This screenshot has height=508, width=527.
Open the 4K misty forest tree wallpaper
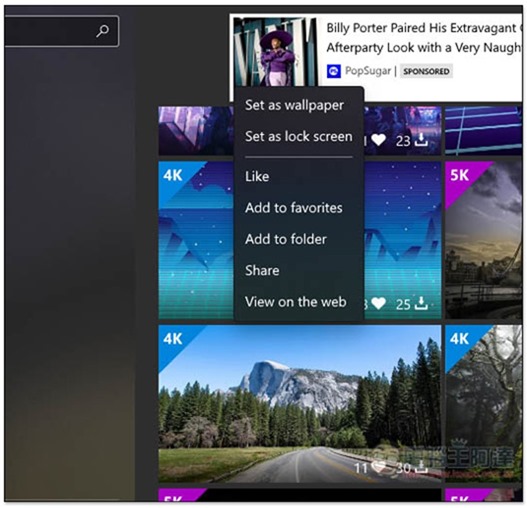pyautogui.click(x=484, y=403)
